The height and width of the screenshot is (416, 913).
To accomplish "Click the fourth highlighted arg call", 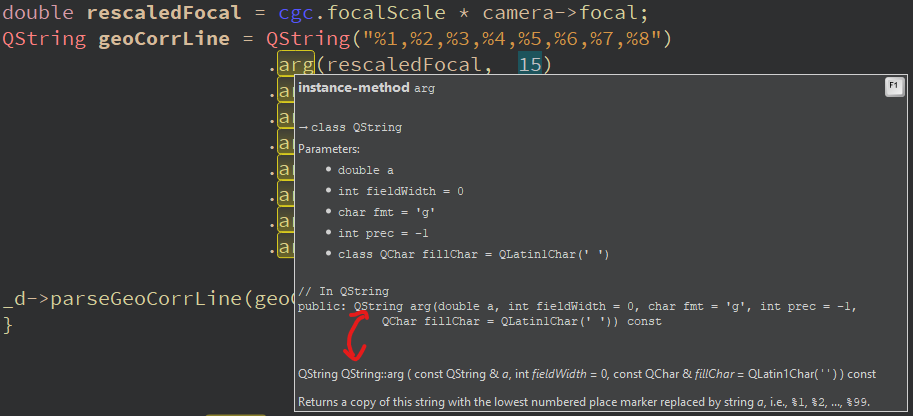I will (x=286, y=142).
